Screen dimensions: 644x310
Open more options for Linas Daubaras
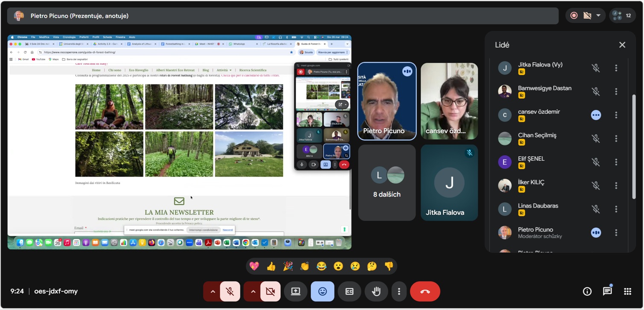(x=616, y=209)
